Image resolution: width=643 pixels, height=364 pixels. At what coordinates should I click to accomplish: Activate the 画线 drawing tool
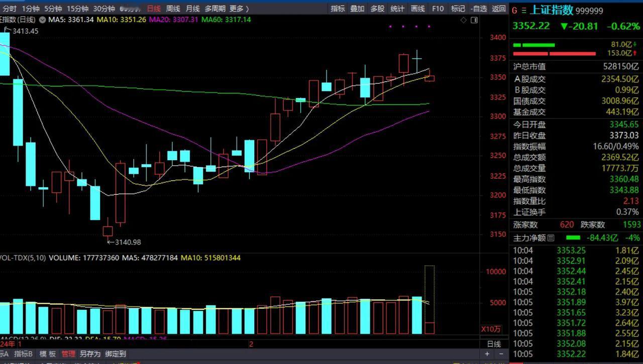point(417,9)
